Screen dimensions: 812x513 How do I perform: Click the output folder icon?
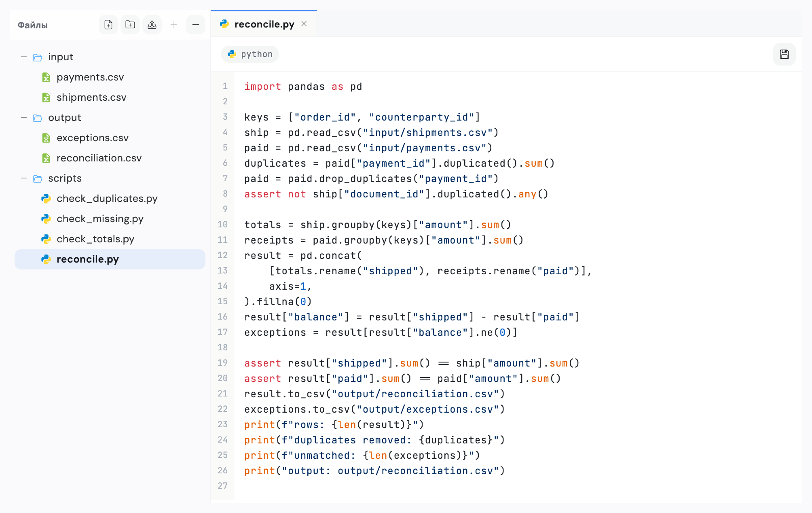click(38, 118)
